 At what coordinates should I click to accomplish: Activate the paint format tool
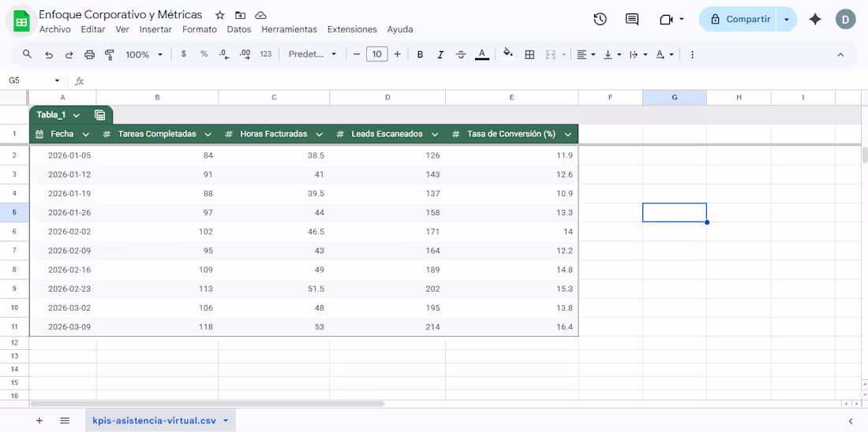pyautogui.click(x=110, y=54)
